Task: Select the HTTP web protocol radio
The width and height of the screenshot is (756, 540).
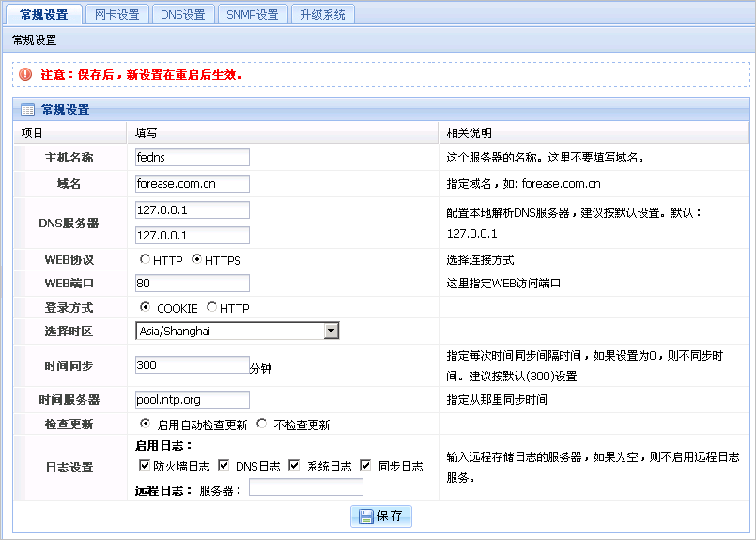Action: click(145, 259)
